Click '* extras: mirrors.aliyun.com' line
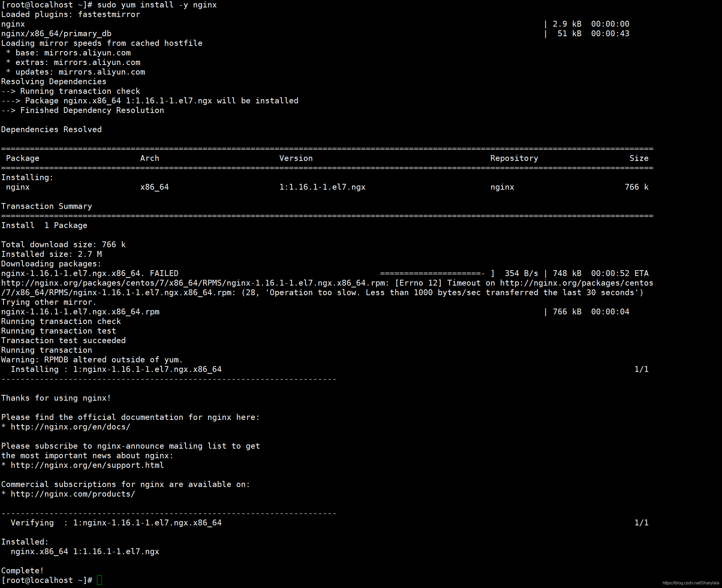 pyautogui.click(x=73, y=62)
